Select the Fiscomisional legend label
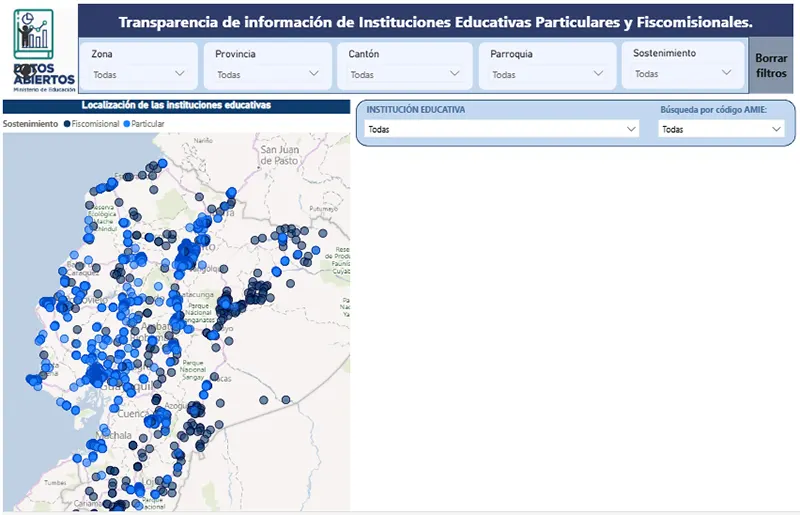The image size is (800, 515). coord(96,124)
